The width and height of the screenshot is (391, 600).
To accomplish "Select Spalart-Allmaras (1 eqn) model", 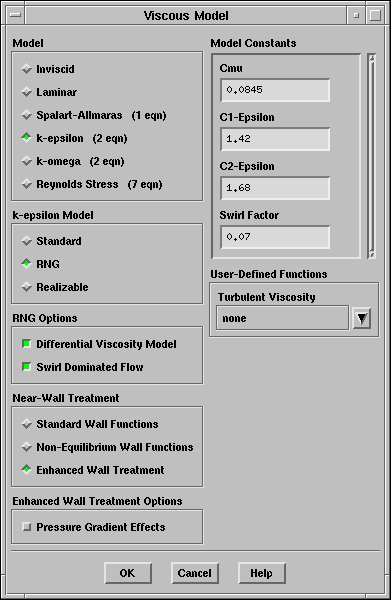I will pos(94,115).
